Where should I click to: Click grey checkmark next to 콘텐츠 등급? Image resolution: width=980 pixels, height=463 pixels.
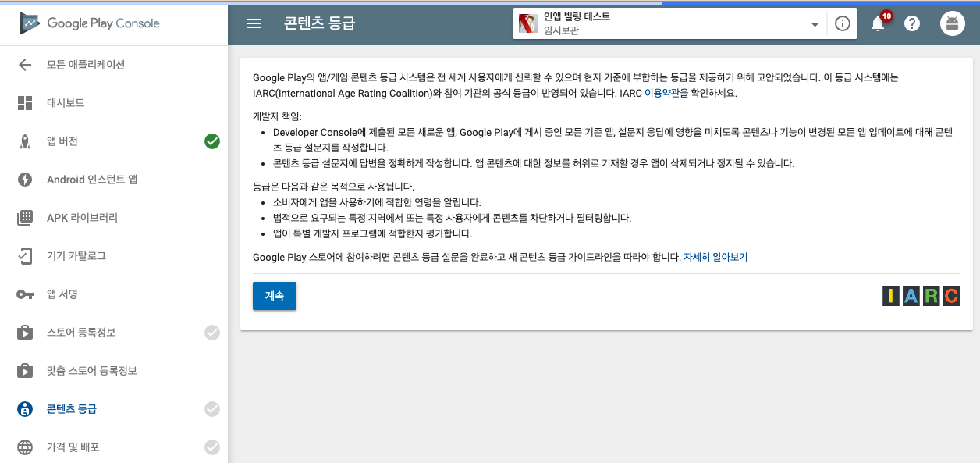(212, 409)
